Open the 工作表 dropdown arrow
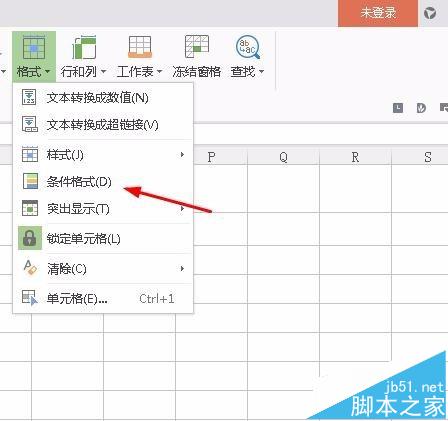This screenshot has height=421, width=448. [x=159, y=71]
